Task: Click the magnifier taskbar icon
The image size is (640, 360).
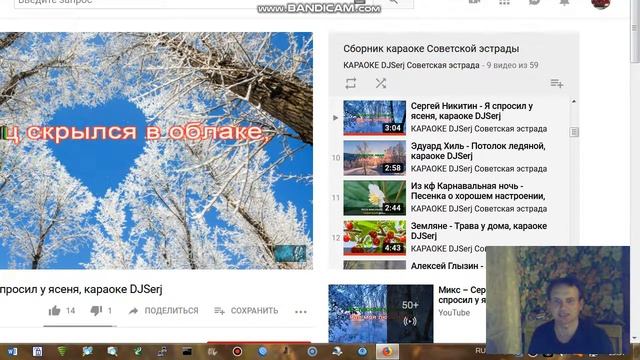Action: [112, 351]
